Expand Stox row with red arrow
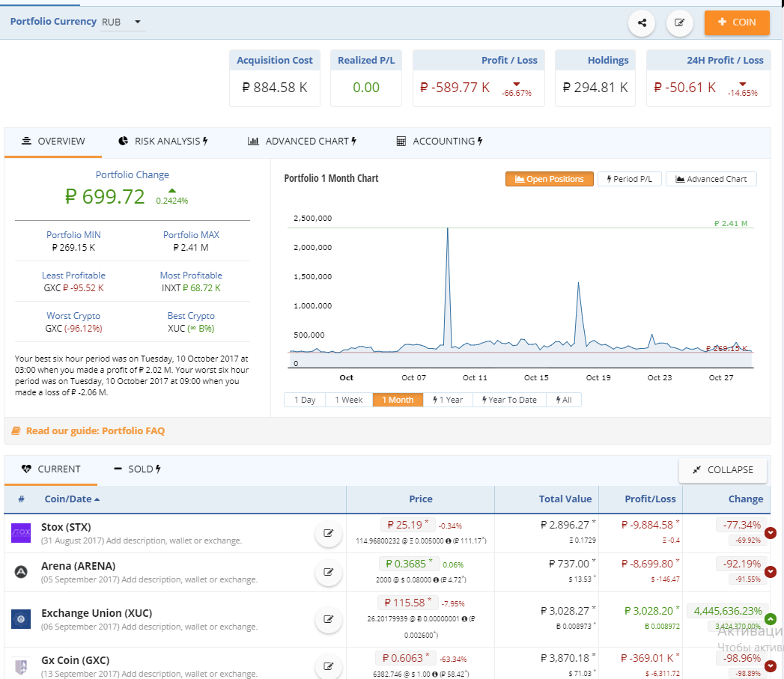Viewport: 784px width, 679px height. tap(771, 533)
